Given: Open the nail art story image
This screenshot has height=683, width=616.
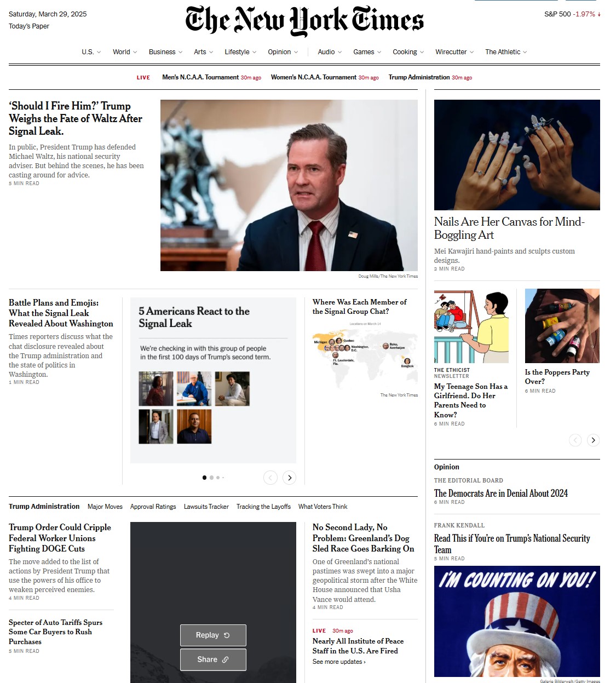Looking at the screenshot, I should click(517, 155).
